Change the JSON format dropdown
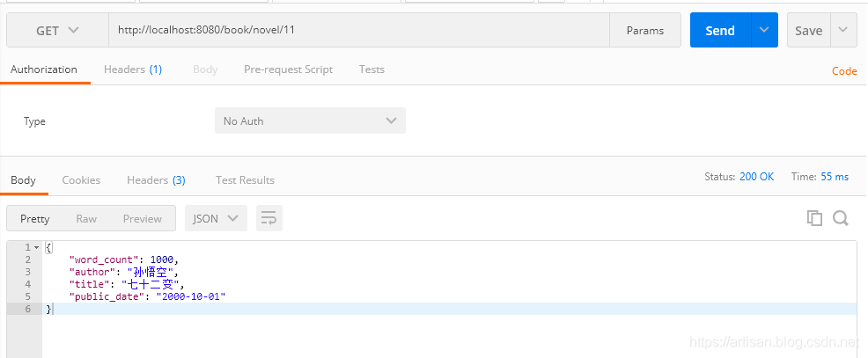Image resolution: width=868 pixels, height=358 pixels. tap(215, 218)
